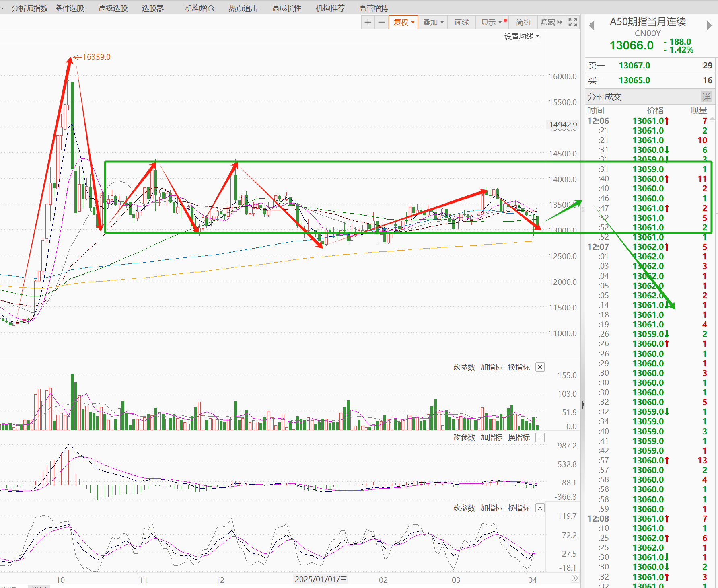Viewport: 718px width, 588px height.
Task: Toggle fullscreen chart icon
Action: click(x=573, y=23)
